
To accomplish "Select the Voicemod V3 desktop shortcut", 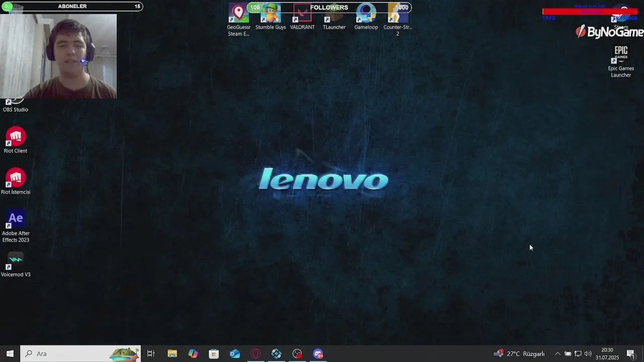I will pyautogui.click(x=16, y=264).
